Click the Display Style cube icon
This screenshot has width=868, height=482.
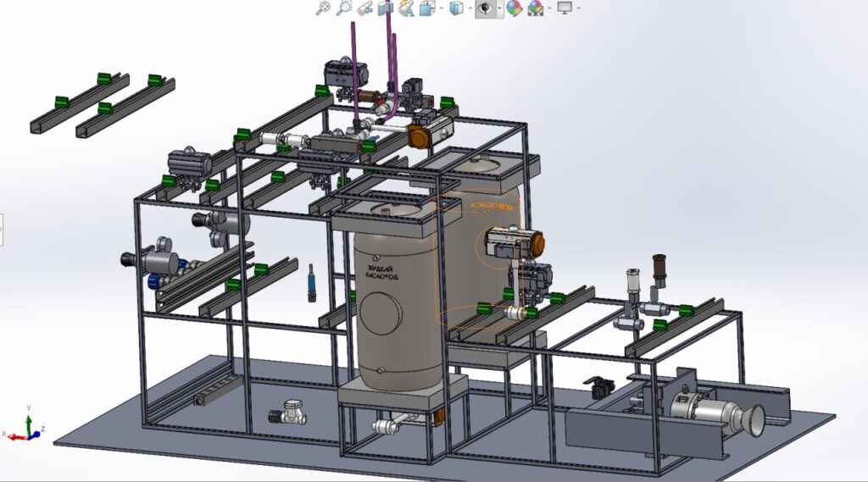(x=456, y=8)
